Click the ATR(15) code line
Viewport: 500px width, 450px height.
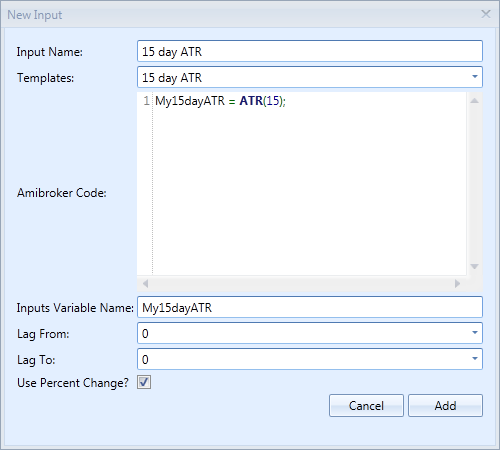pos(220,101)
